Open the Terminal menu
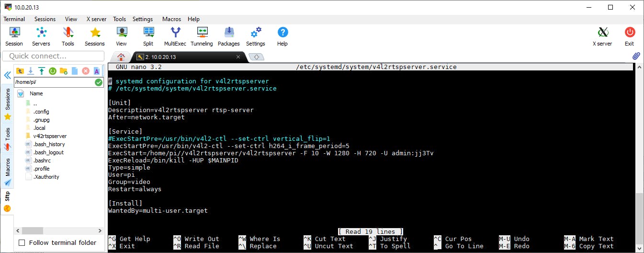 point(14,19)
